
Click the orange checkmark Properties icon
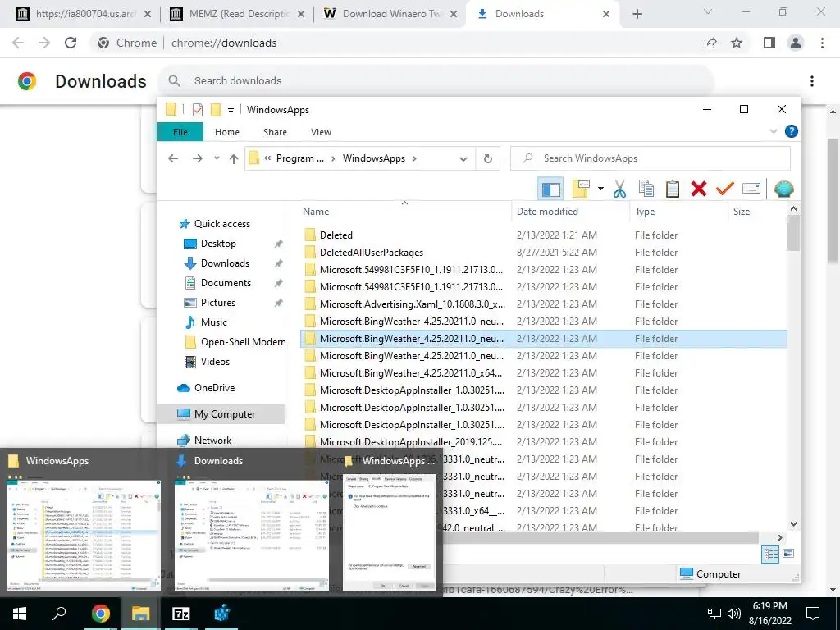click(725, 189)
